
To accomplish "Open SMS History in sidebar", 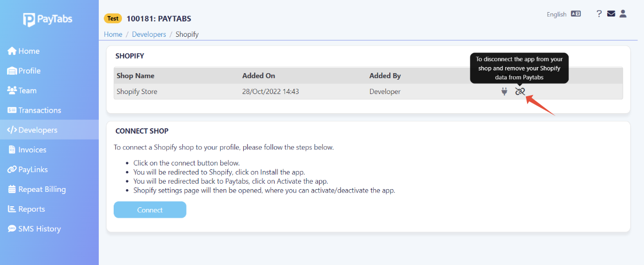I will tap(49, 229).
